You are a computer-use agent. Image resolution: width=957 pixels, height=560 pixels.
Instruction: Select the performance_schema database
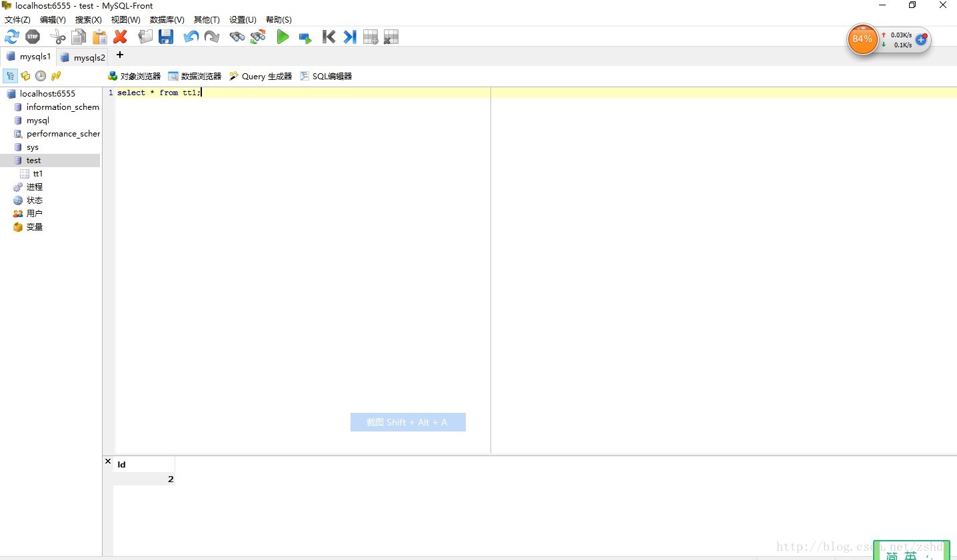[63, 134]
